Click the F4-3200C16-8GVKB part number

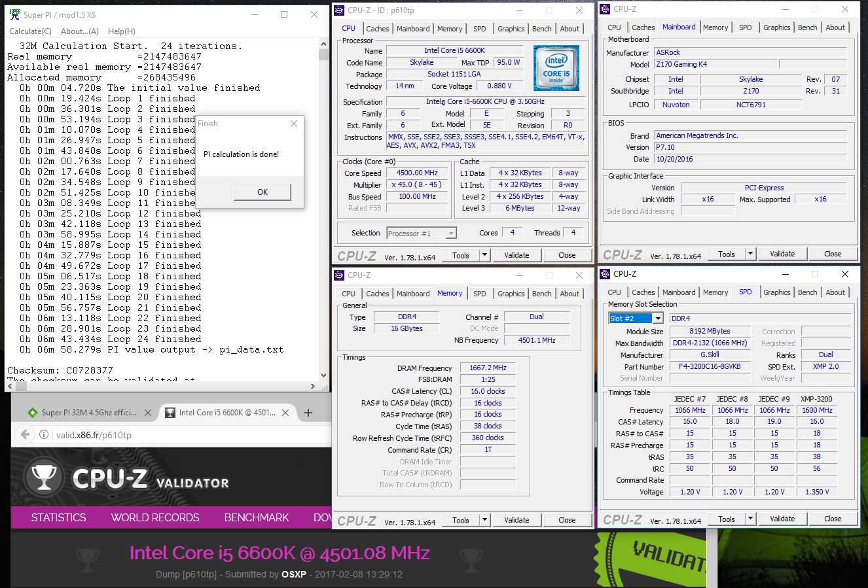tap(710, 366)
